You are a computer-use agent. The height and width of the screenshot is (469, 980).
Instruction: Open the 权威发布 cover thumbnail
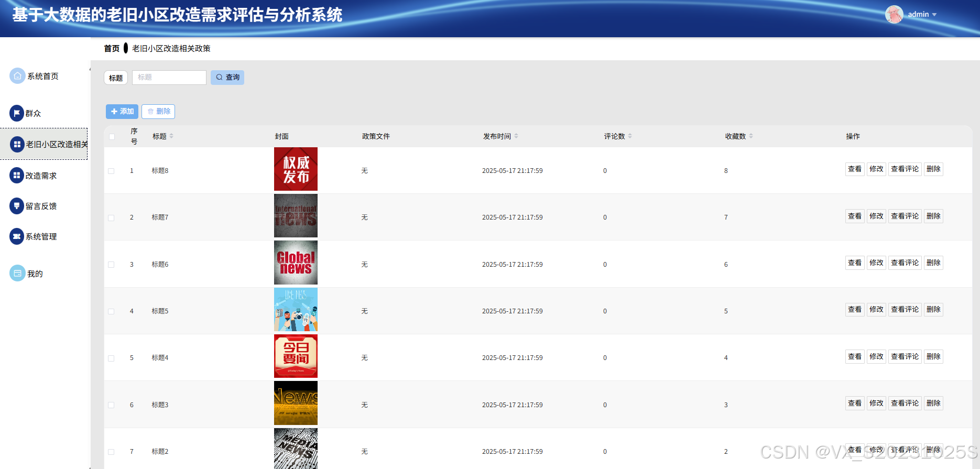point(296,169)
